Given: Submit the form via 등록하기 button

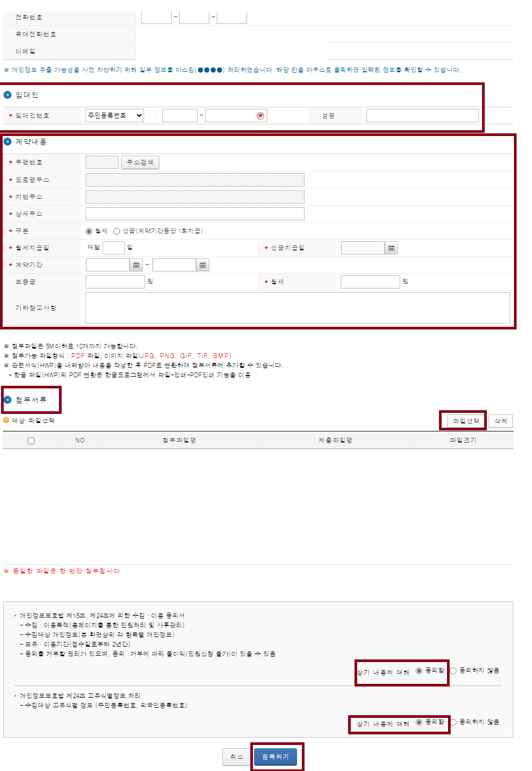Looking at the screenshot, I should (276, 757).
